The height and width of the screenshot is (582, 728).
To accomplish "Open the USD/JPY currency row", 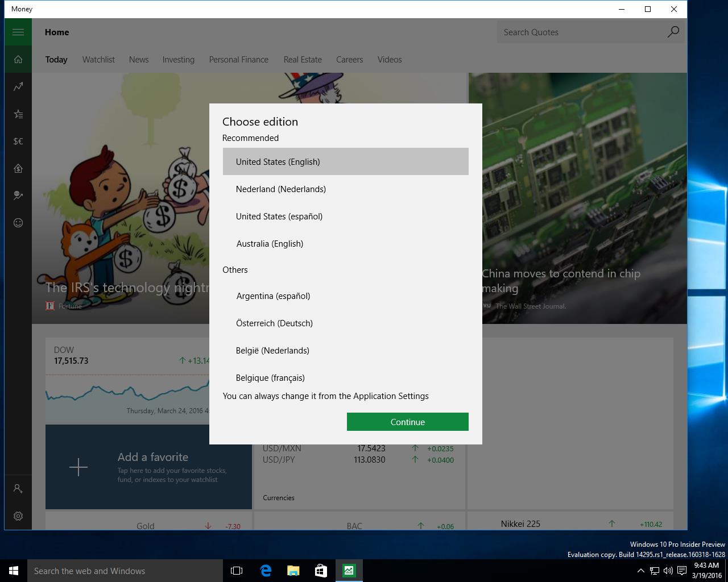I will 358,460.
